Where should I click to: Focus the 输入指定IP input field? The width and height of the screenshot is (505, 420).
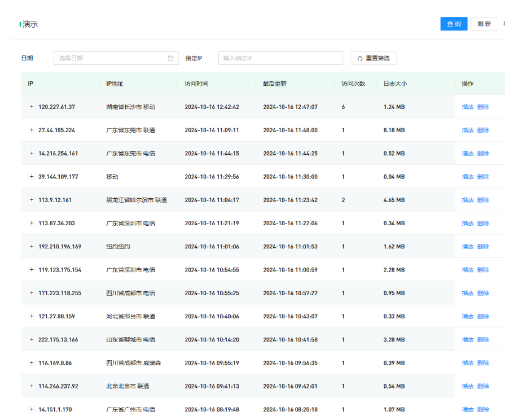click(280, 58)
